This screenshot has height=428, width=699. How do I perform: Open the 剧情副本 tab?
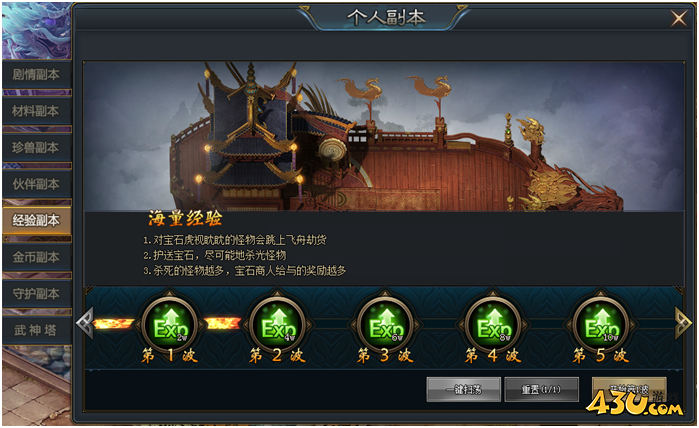point(36,75)
